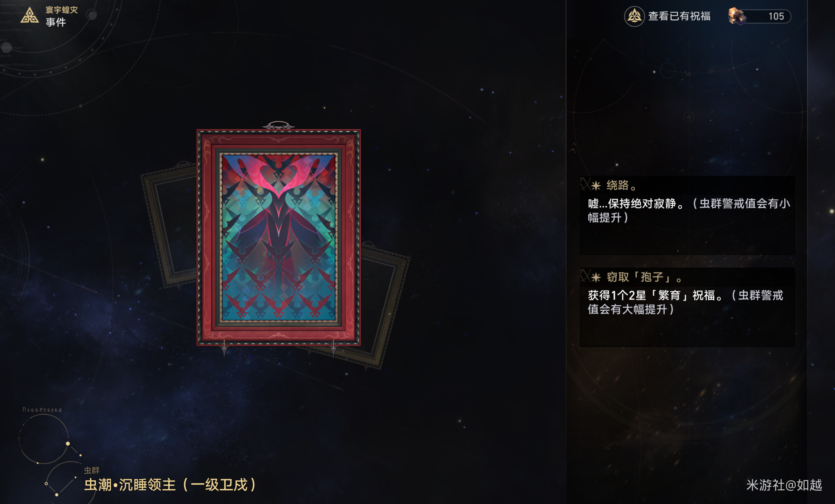Click the ornament hook atop the red frame

point(279,125)
